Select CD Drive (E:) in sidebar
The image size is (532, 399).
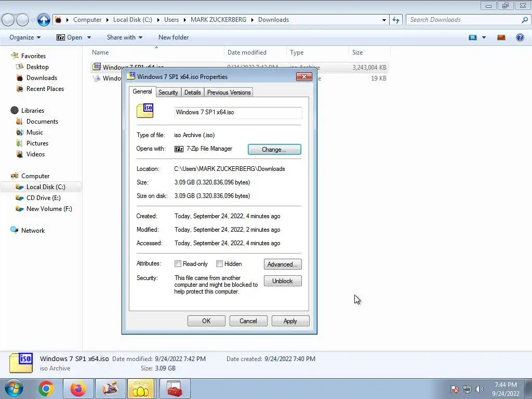coord(43,198)
